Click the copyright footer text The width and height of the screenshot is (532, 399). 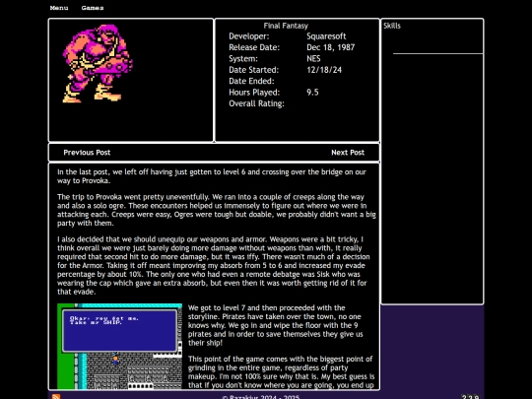coord(260,397)
